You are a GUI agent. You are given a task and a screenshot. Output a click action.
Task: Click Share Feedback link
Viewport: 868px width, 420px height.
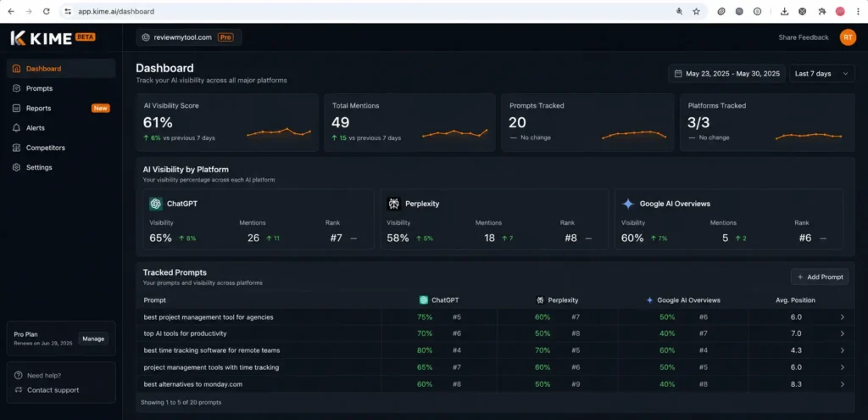point(804,37)
